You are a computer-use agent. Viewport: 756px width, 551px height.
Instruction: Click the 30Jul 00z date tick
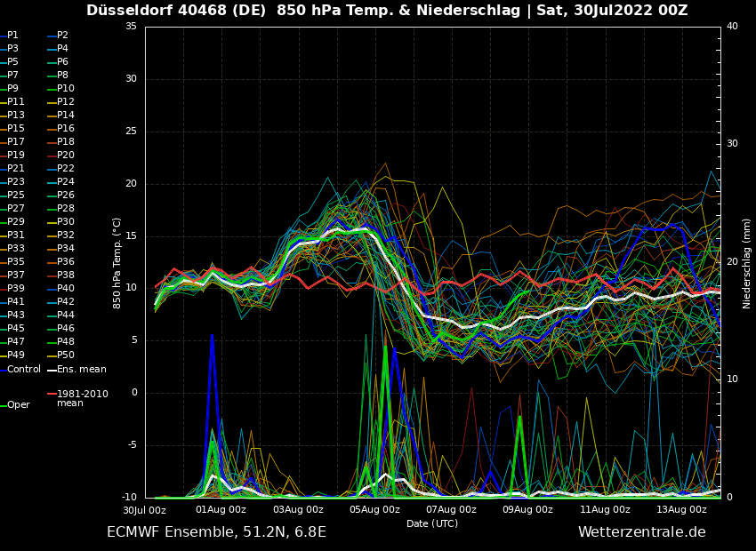pyautogui.click(x=144, y=510)
